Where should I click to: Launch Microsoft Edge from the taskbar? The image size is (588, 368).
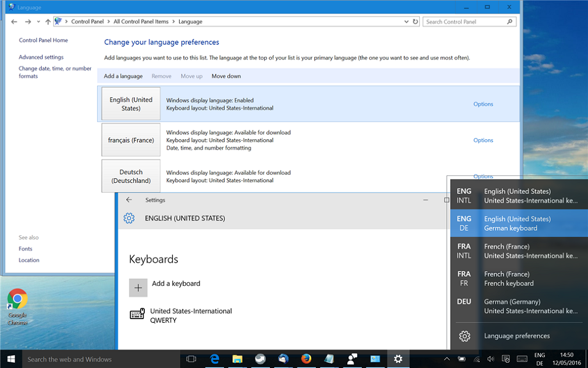click(214, 359)
